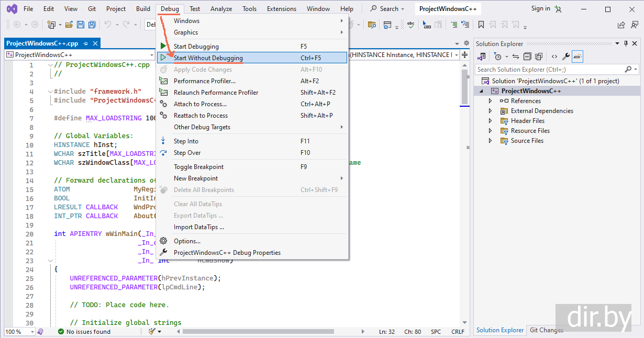Click the Sign in link
The image size is (644, 338).
[540, 8]
